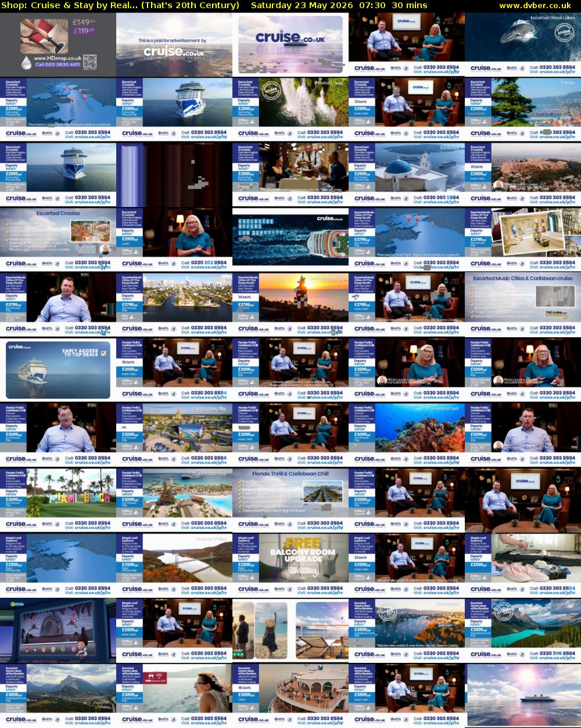Viewport: 581px width, 728px height.
Task: Open the HDmop.co.uk advert thumbnail
Action: (x=58, y=45)
